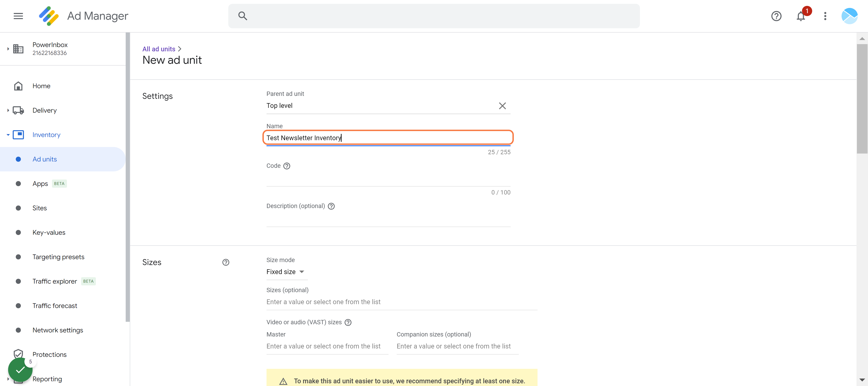
Task: Click the page vertical scrollbar thumb
Action: click(862, 98)
